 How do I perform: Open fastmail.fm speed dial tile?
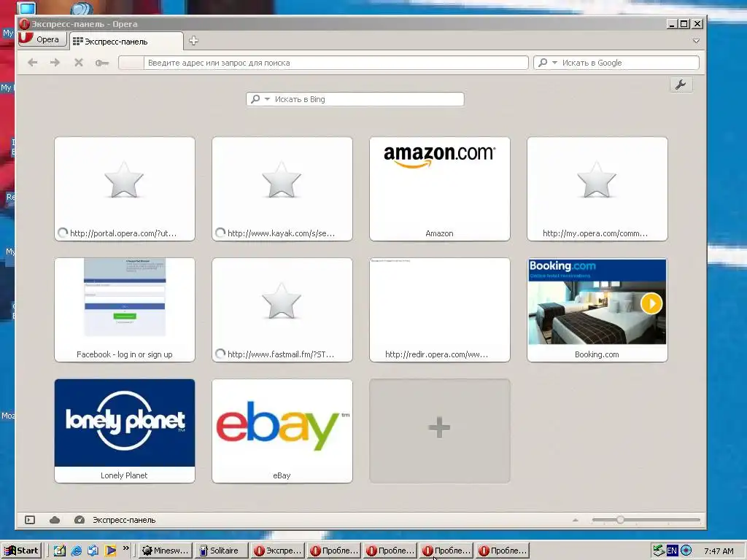(282, 310)
